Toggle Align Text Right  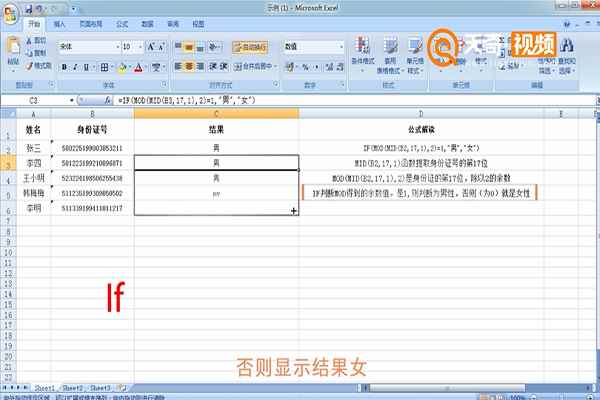click(x=200, y=67)
